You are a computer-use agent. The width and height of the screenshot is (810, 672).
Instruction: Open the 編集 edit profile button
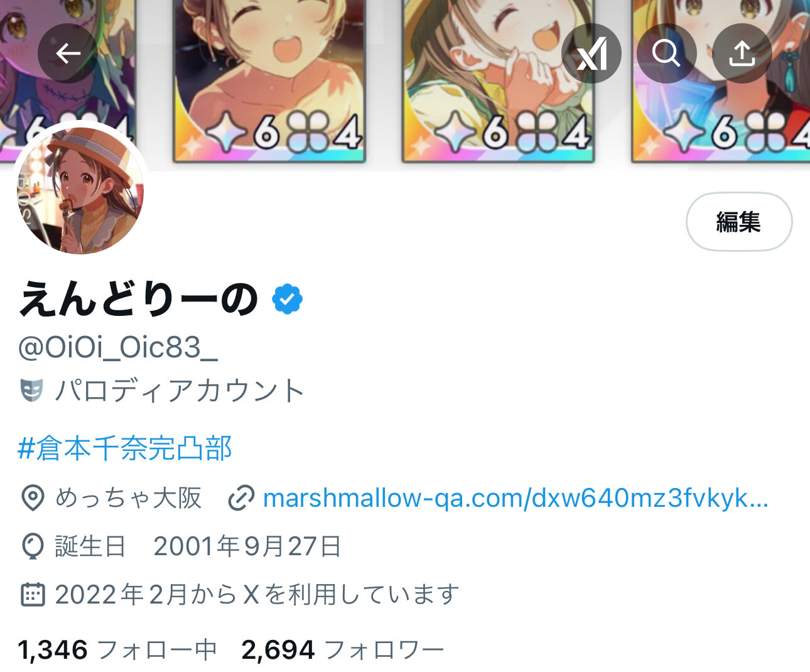coord(739,222)
